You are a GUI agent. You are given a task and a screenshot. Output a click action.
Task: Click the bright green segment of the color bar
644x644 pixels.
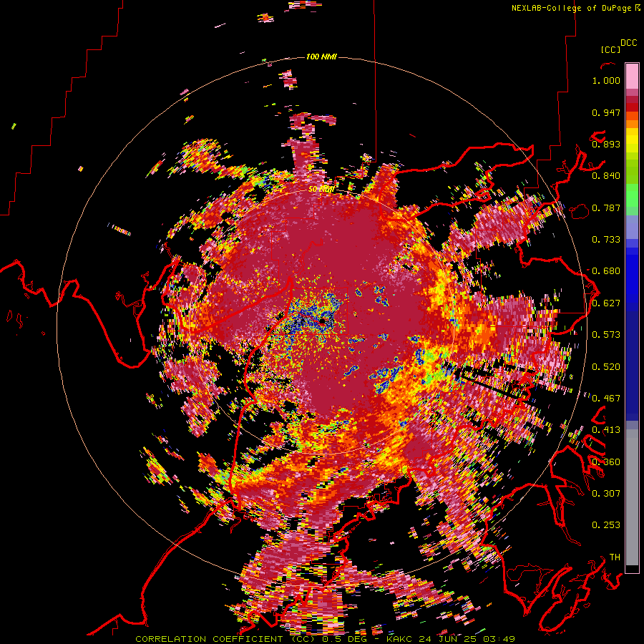click(632, 195)
